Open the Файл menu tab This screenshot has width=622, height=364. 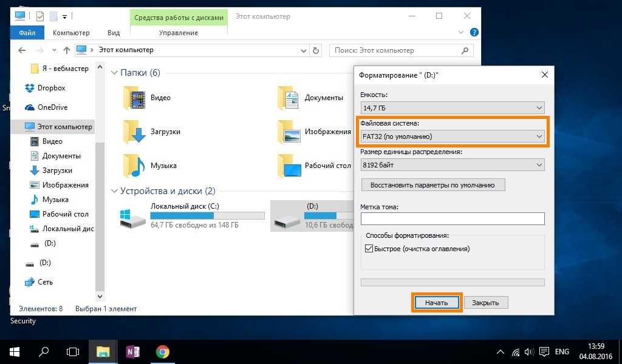tap(27, 33)
